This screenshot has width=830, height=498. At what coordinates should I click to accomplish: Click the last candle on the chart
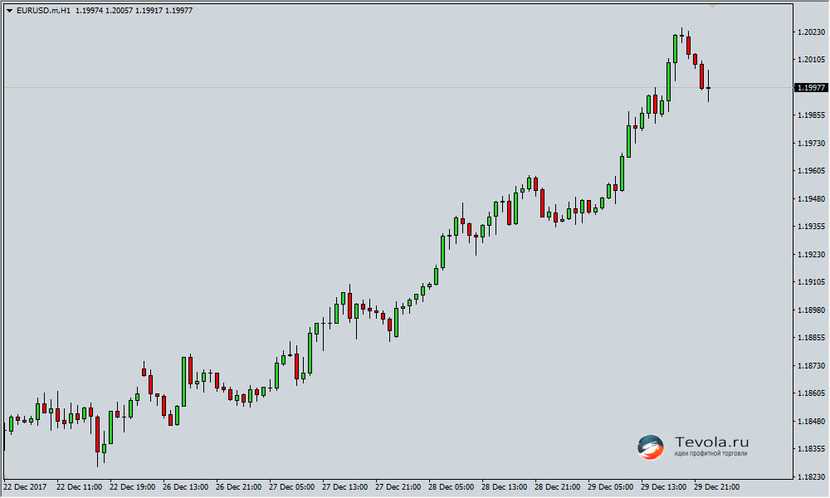point(708,88)
